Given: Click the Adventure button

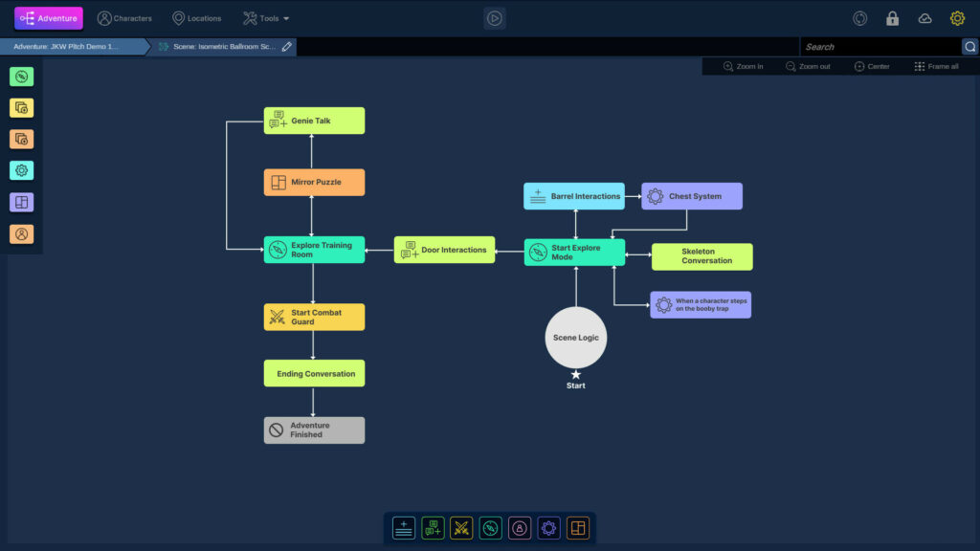Looking at the screenshot, I should point(49,18).
